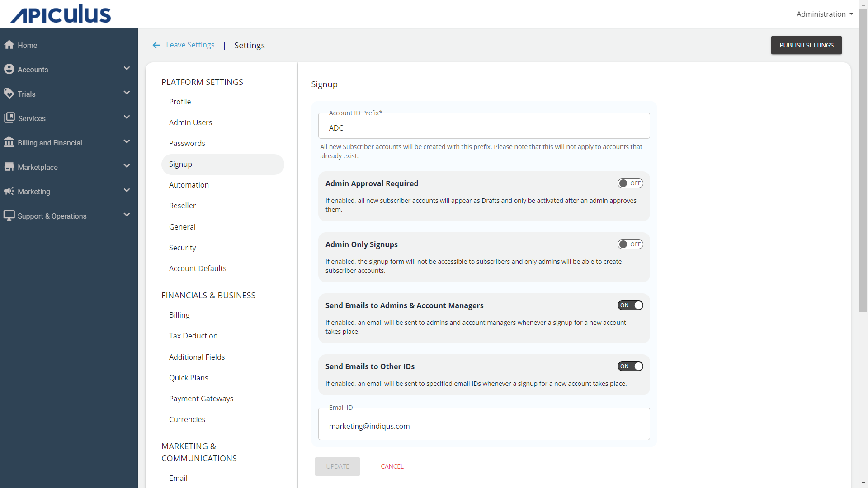
Task: Select the Billing and Financial bank icon
Action: [9, 142]
